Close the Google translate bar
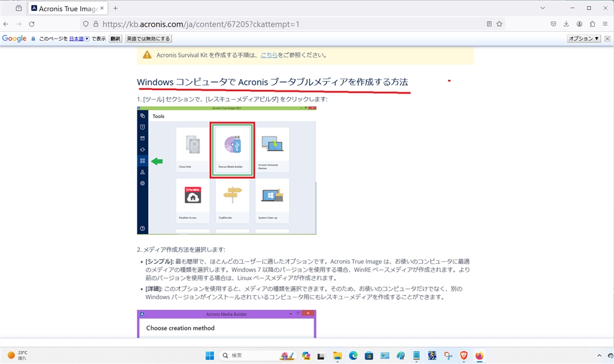Screen dimensions: 614x364 pos(607,38)
